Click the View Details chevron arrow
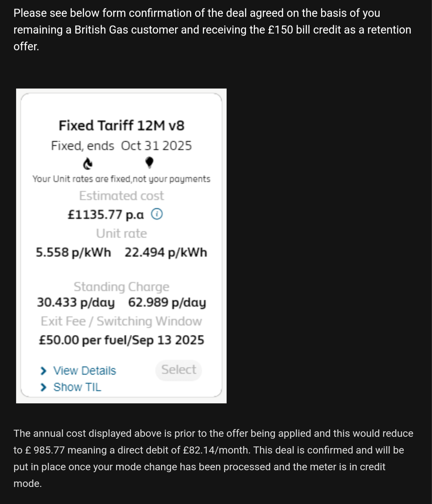The width and height of the screenshot is (432, 504). pyautogui.click(x=43, y=371)
